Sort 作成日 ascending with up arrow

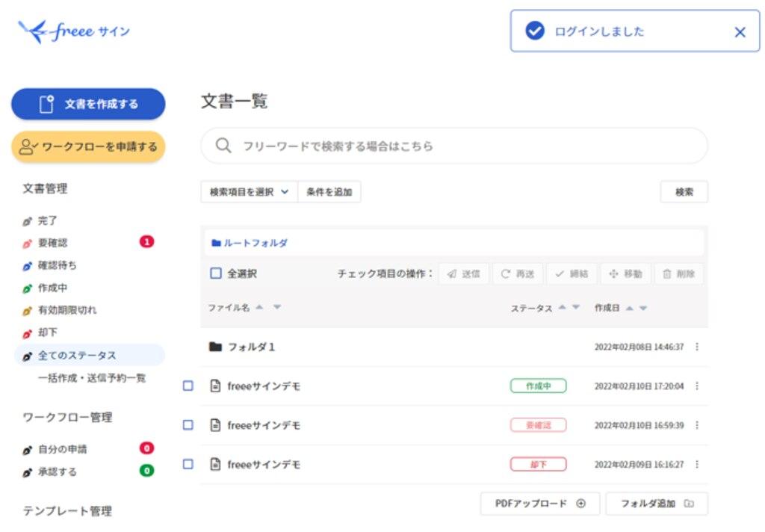click(629, 308)
